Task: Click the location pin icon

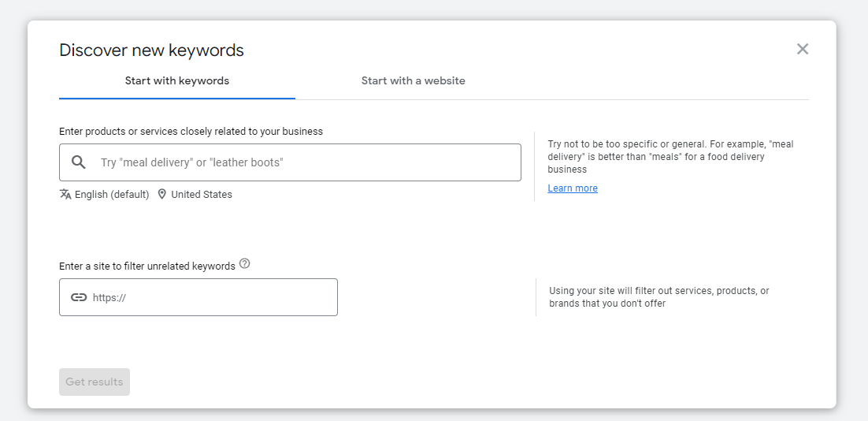Action: 162,194
